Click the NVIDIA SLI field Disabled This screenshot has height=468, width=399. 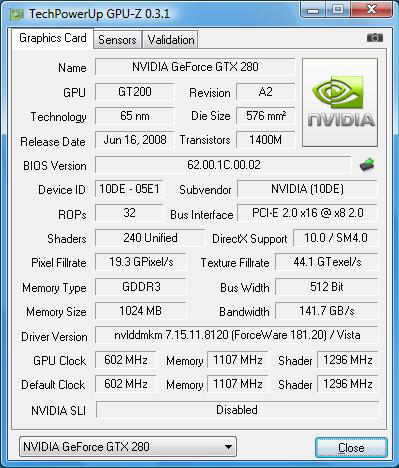click(237, 410)
